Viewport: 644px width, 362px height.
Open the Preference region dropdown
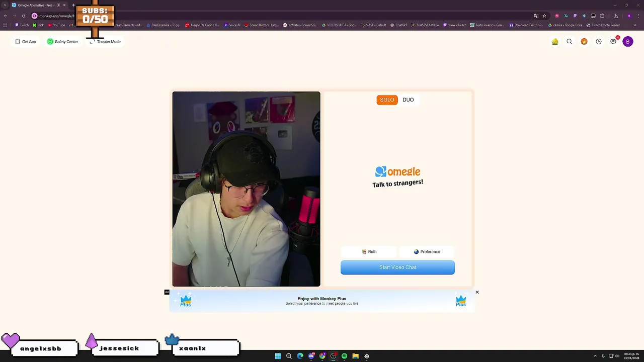click(x=427, y=252)
